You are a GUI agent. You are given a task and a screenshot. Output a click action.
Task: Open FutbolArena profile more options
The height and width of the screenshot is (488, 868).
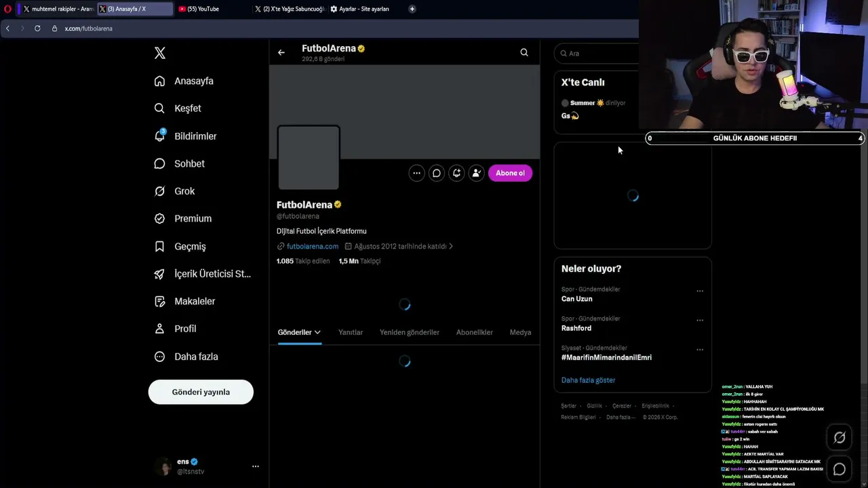[417, 173]
